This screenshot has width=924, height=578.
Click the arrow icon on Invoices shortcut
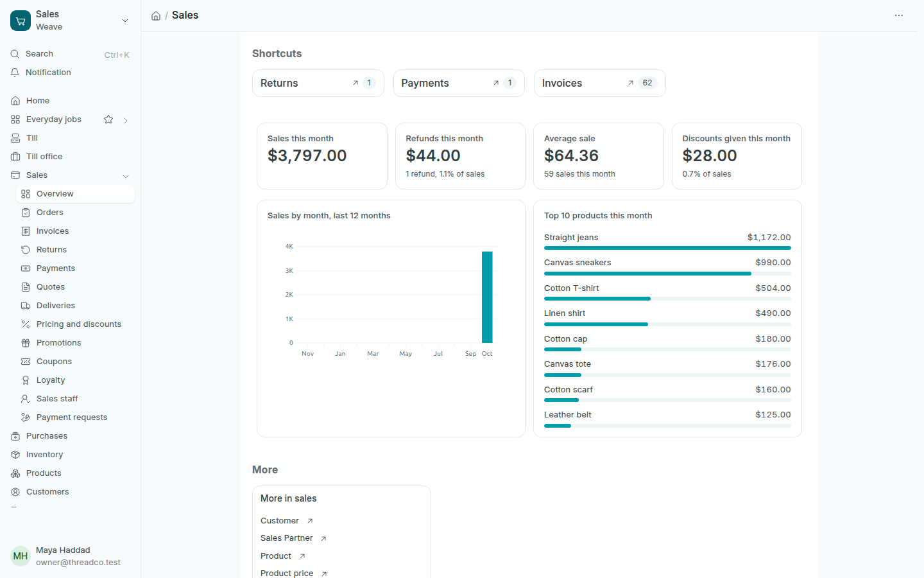[x=631, y=83]
